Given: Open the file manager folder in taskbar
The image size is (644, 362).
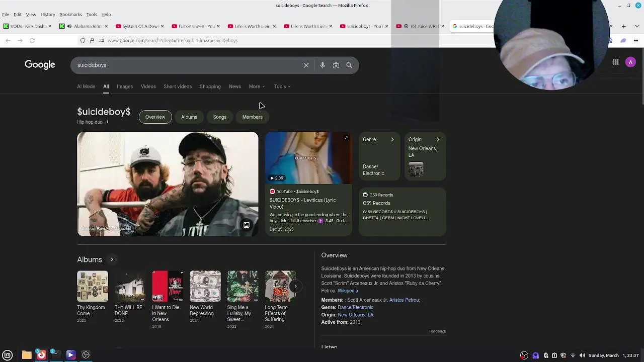Looking at the screenshot, I should 27,355.
